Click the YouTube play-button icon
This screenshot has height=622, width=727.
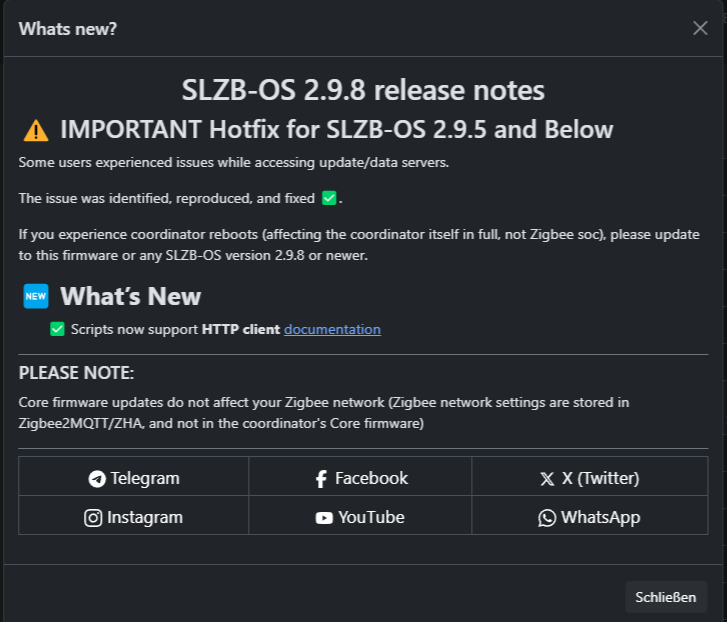(324, 518)
